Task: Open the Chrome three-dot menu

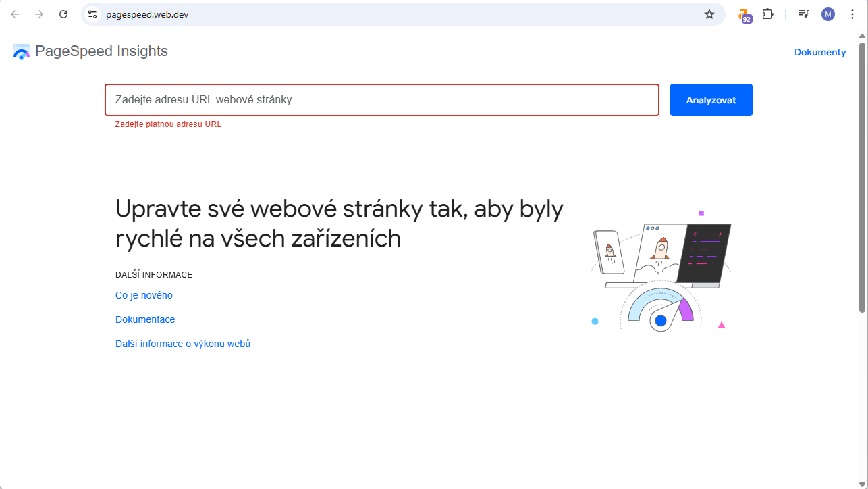Action: pos(852,14)
